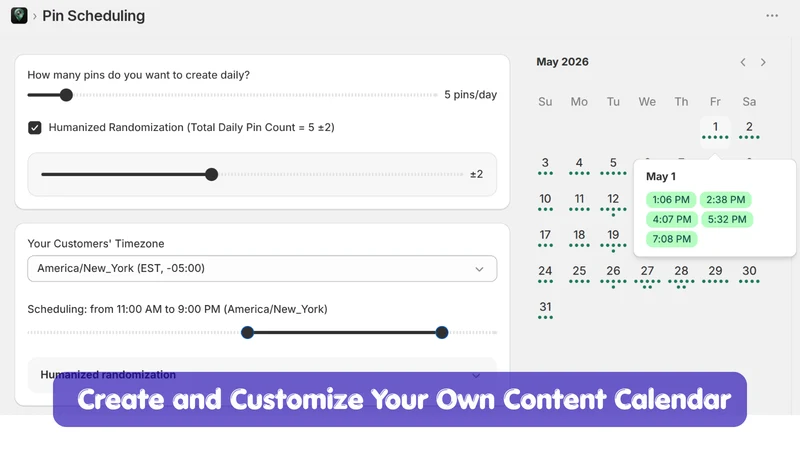
Task: Click the Pin Scheduling page title
Action: coord(93,16)
